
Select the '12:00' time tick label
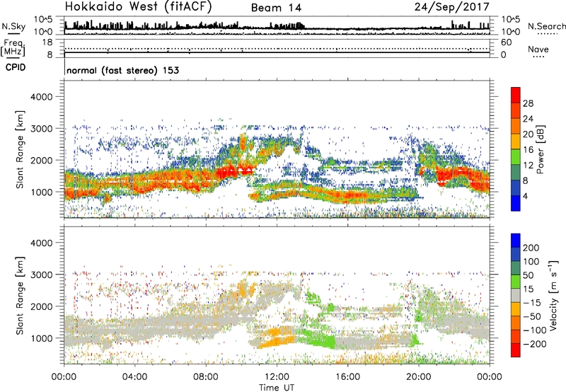tap(277, 377)
